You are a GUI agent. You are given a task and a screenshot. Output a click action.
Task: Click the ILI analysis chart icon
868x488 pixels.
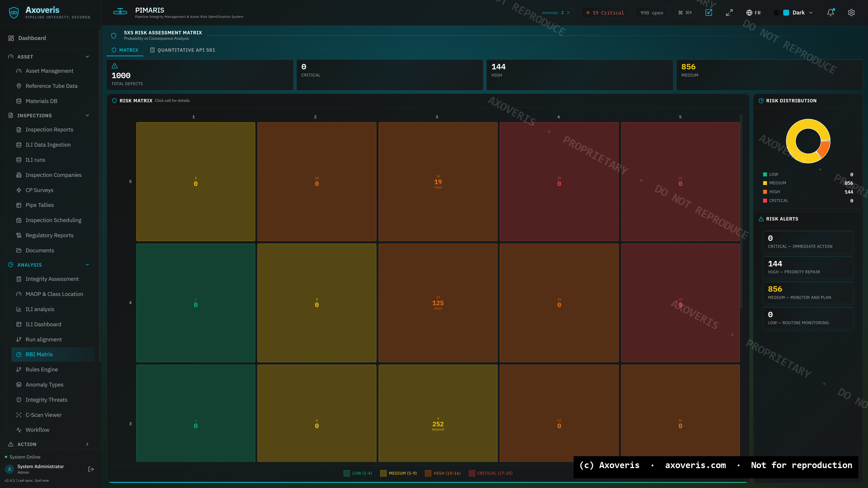click(x=19, y=309)
